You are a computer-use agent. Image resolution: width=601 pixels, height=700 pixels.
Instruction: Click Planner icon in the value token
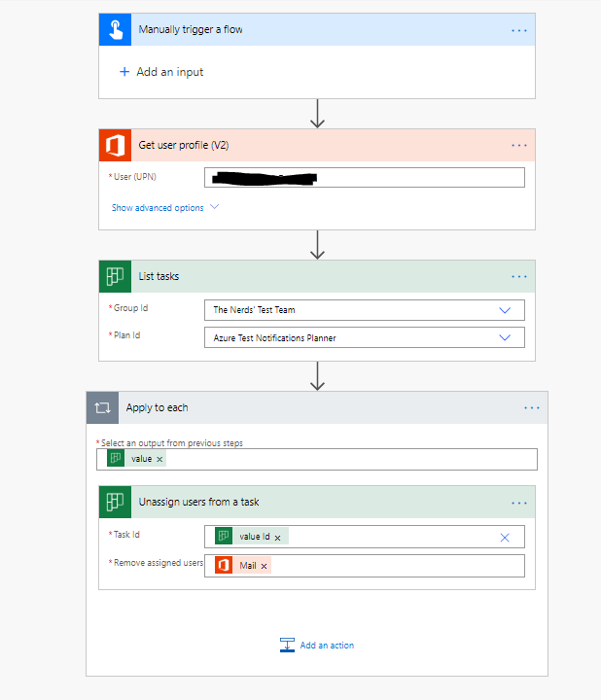point(116,458)
